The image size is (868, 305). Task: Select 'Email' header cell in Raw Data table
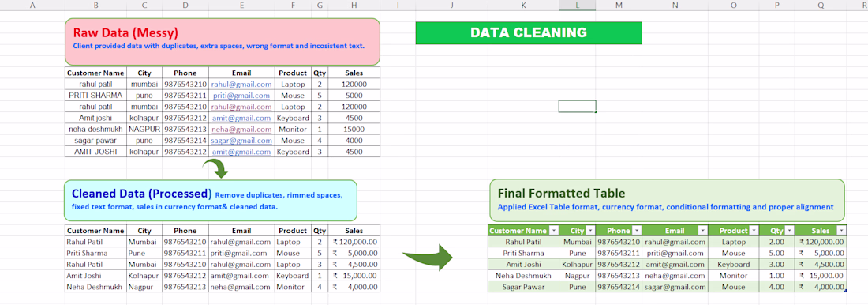[x=241, y=73]
